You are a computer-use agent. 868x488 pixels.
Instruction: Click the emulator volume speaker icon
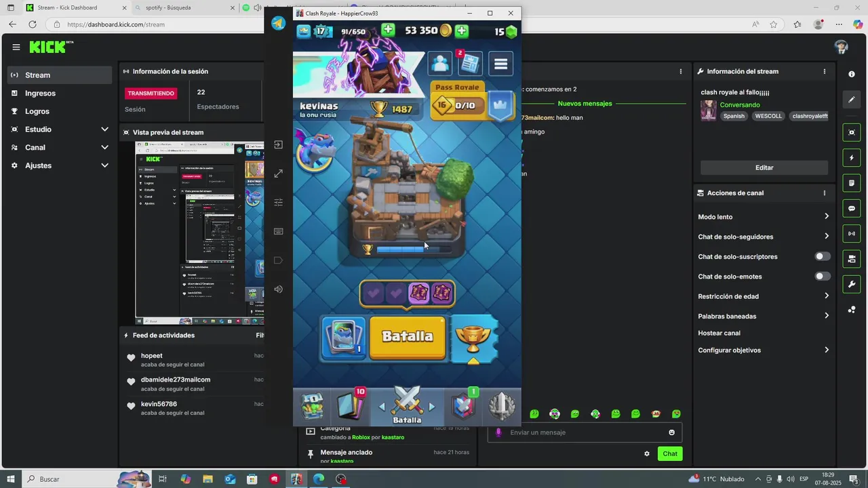coord(278,289)
